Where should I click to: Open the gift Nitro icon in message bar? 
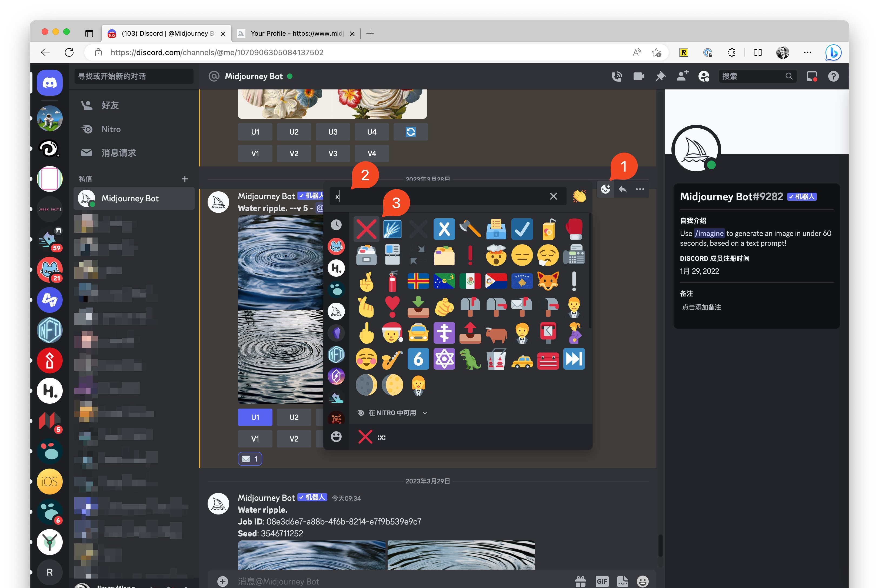tap(581, 581)
